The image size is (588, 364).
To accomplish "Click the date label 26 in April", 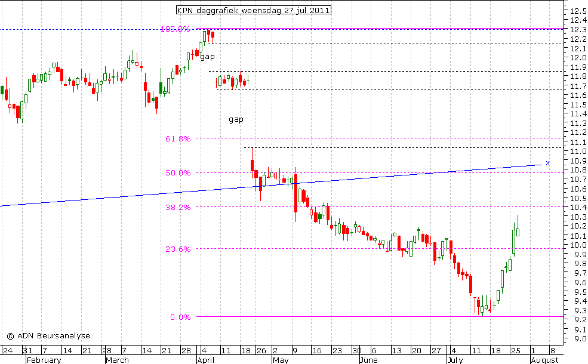I will (x=261, y=351).
